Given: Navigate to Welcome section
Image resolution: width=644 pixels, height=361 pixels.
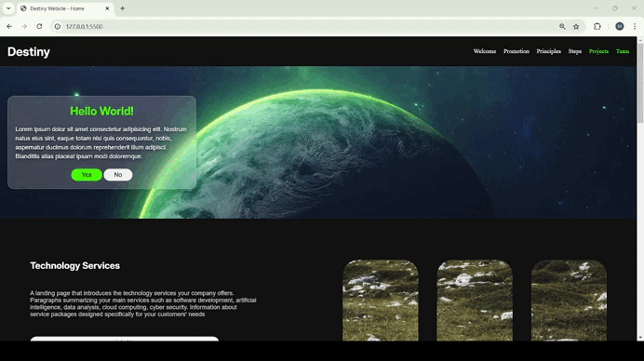Looking at the screenshot, I should 485,51.
